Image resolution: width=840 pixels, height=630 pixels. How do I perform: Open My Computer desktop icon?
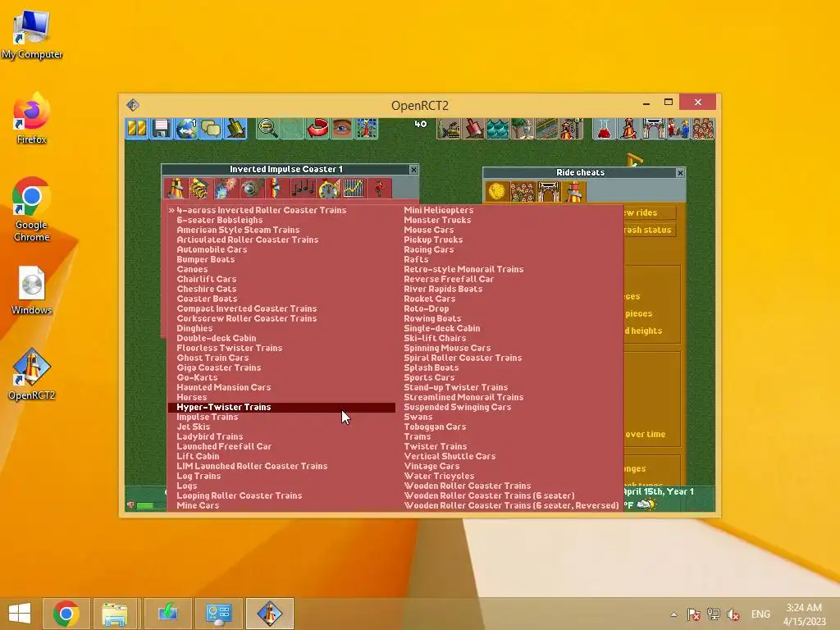click(x=32, y=33)
